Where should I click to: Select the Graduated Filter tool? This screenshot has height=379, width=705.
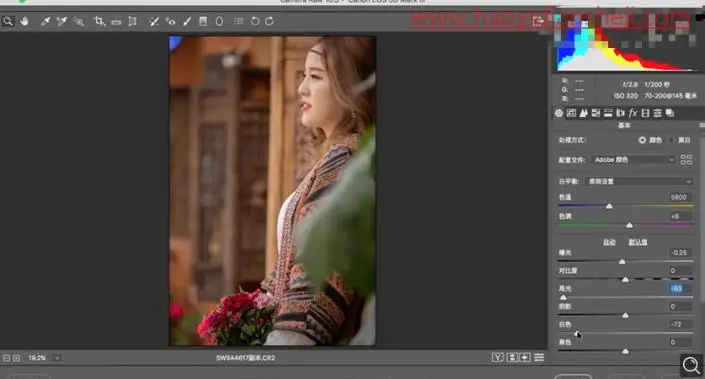203,21
